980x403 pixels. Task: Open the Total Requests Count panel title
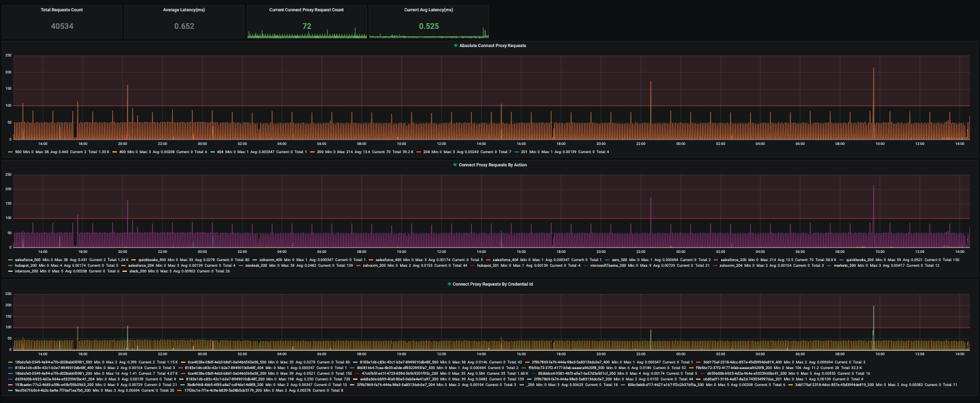(62, 10)
